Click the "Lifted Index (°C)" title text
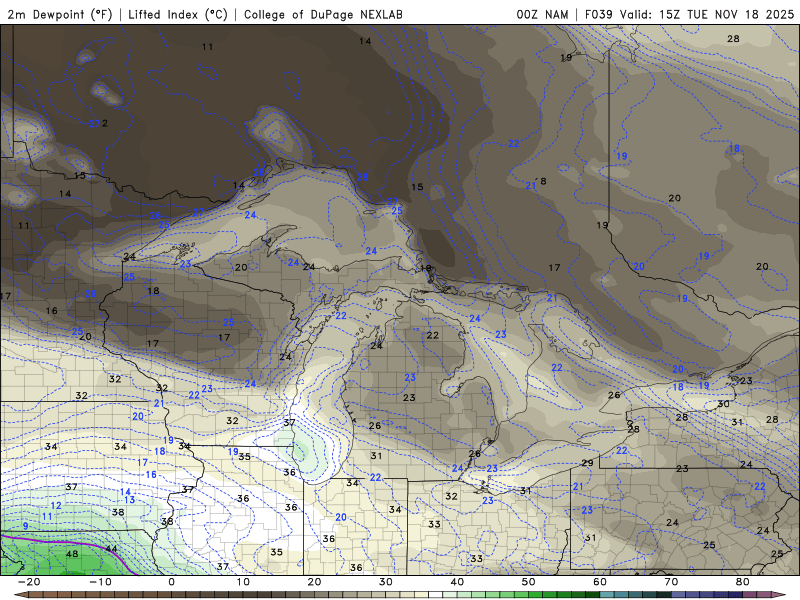The width and height of the screenshot is (800, 600). [x=178, y=14]
